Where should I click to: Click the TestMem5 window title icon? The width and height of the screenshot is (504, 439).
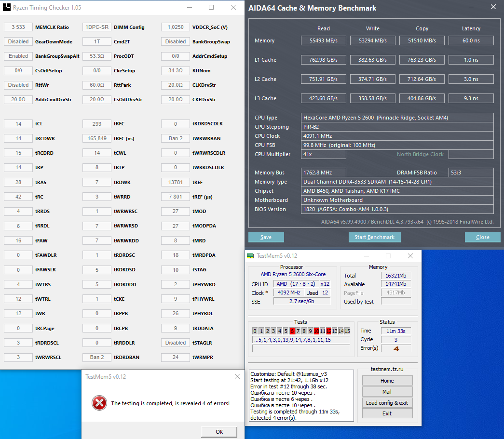click(250, 256)
